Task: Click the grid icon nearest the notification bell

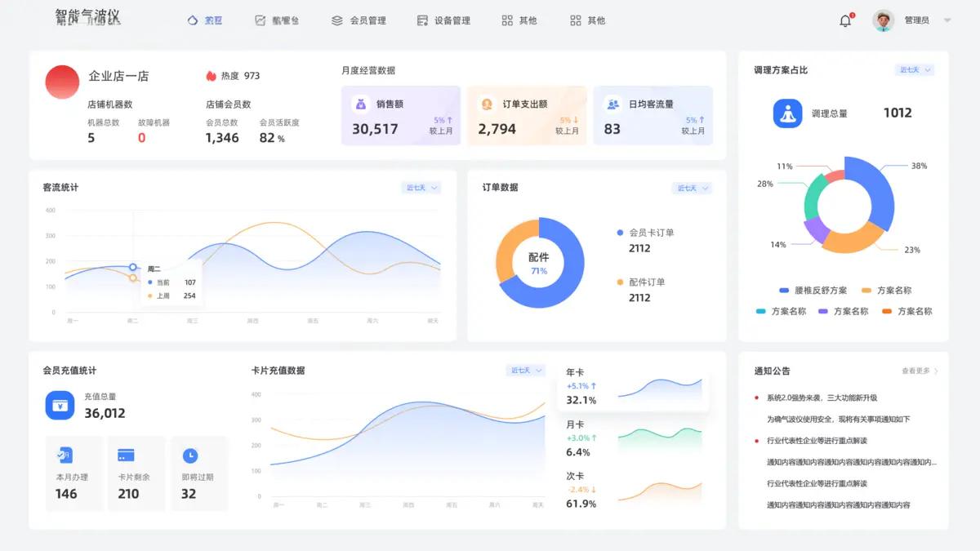Action: point(576,20)
